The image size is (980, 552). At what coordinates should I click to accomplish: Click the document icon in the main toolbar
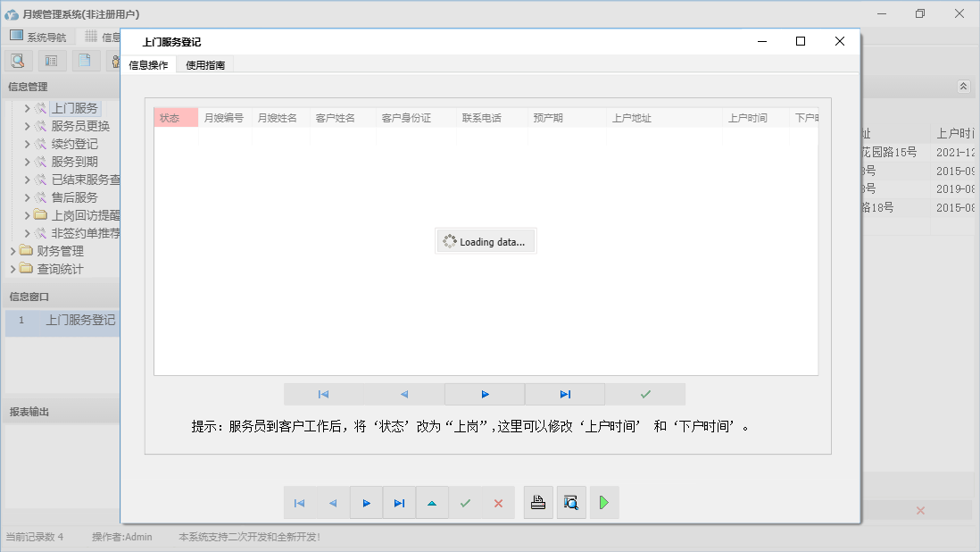85,60
